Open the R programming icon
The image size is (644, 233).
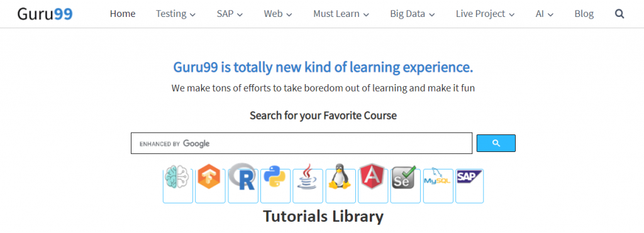(x=243, y=186)
